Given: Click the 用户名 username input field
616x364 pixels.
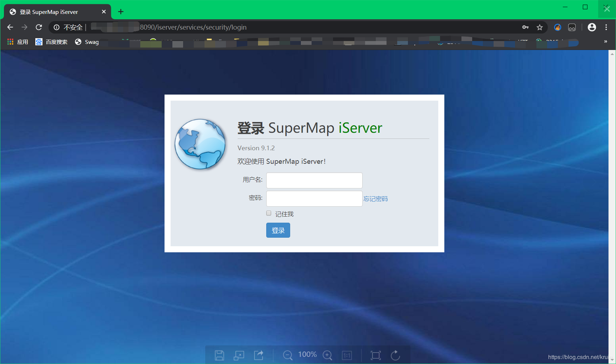Looking at the screenshot, I should point(314,180).
